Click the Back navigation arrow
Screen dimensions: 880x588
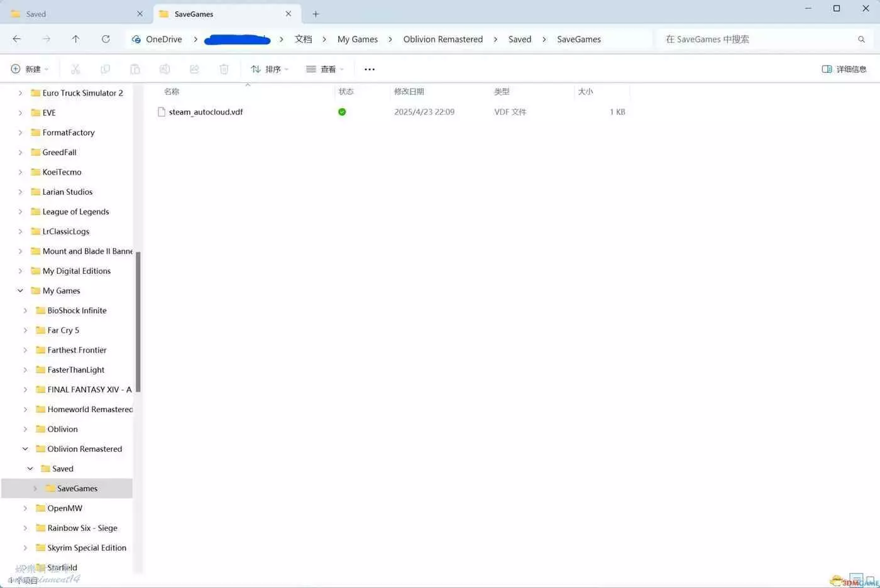tap(17, 39)
